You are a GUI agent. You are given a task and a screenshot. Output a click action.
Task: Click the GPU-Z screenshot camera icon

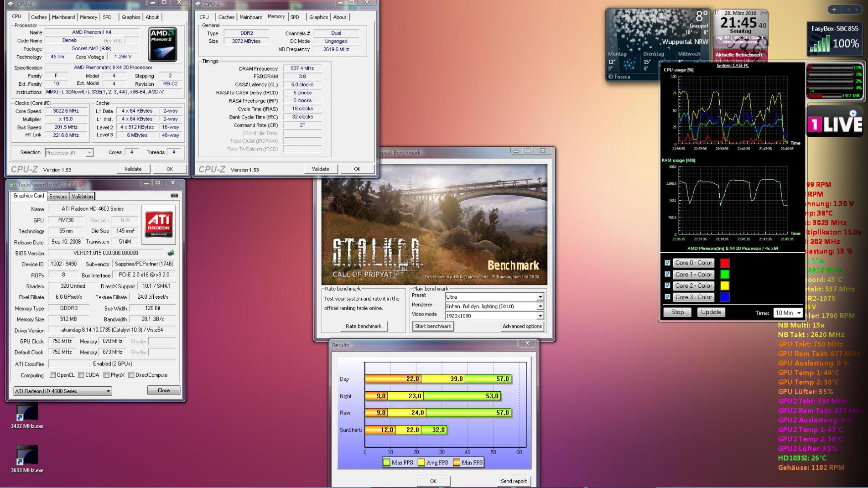click(x=174, y=196)
